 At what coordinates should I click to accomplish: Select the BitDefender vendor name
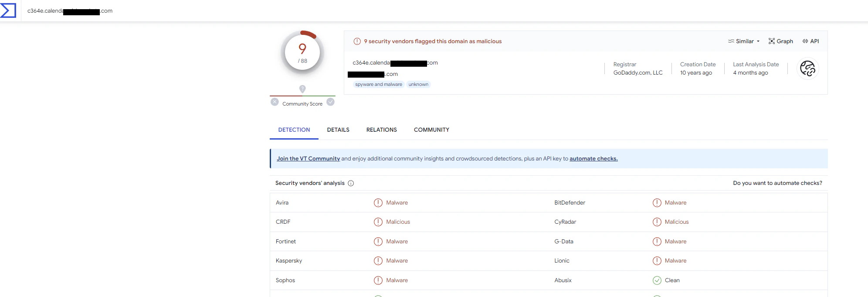pos(570,203)
